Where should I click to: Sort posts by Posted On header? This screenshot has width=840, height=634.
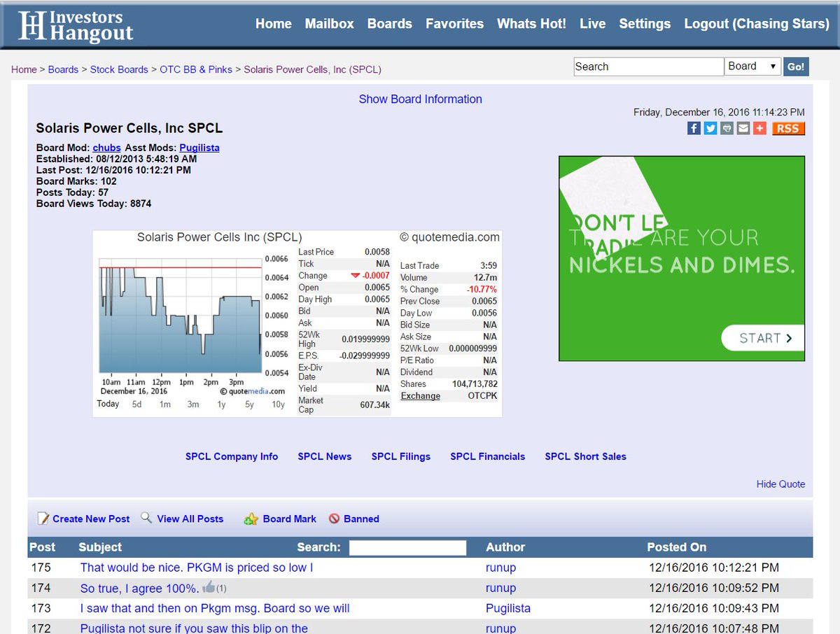point(677,547)
